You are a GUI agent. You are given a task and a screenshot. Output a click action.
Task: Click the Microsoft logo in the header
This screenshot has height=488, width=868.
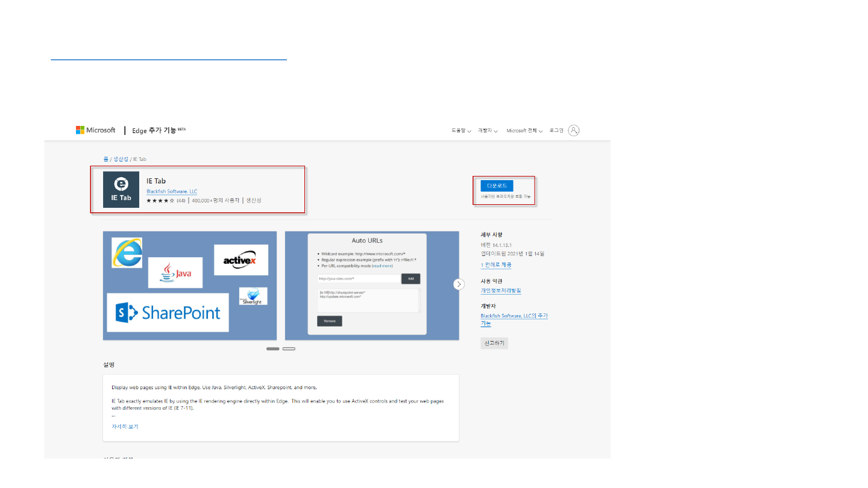click(x=95, y=130)
